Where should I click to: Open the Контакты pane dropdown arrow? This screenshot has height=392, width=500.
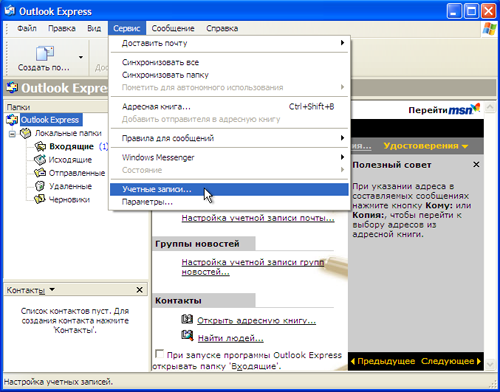52,289
